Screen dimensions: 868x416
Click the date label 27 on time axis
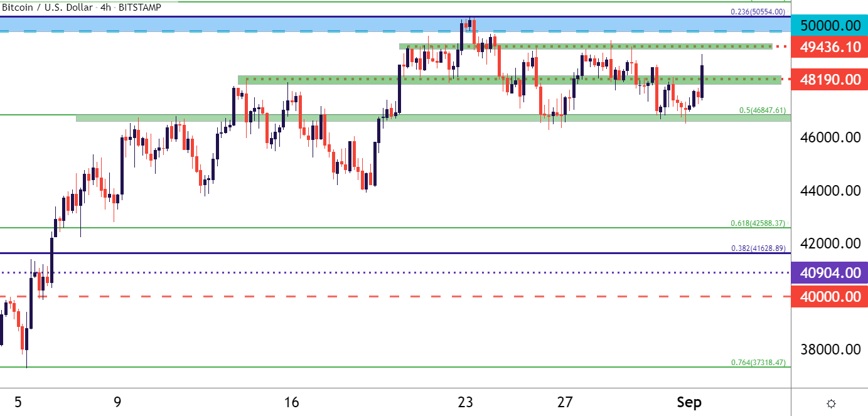coord(565,402)
